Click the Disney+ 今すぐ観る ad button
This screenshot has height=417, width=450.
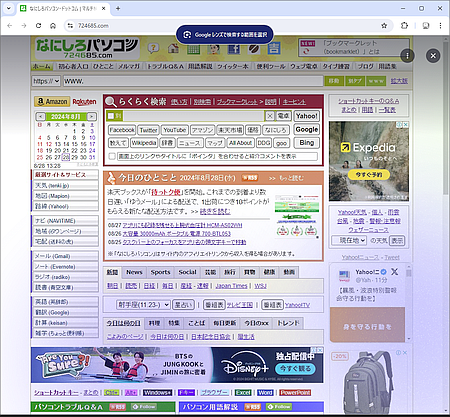pyautogui.click(x=295, y=369)
